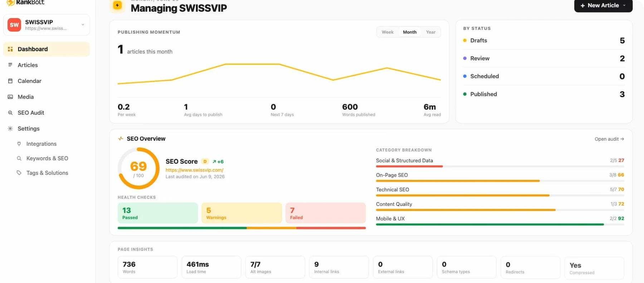Navigate to Media library
The width and height of the screenshot is (644, 283).
click(47, 97)
